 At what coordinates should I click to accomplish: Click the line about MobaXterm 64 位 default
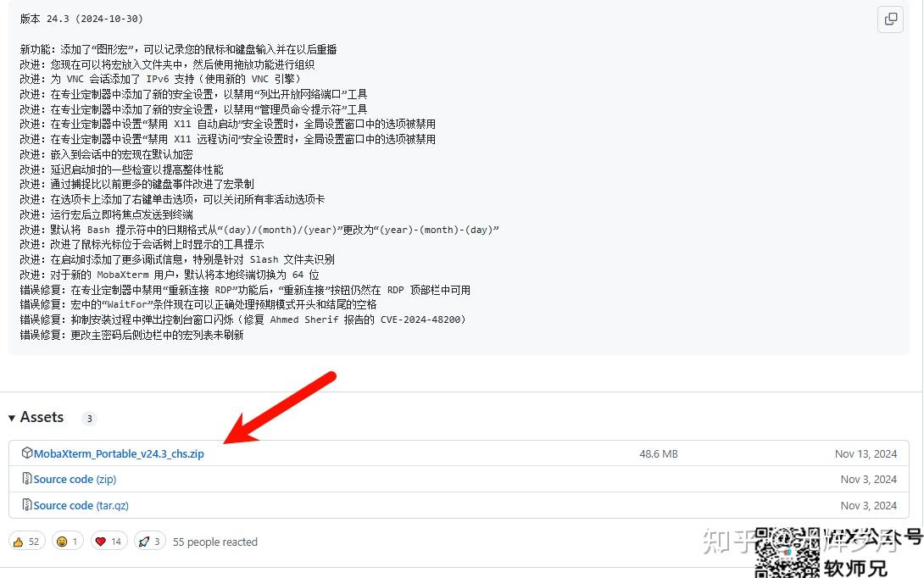[170, 275]
